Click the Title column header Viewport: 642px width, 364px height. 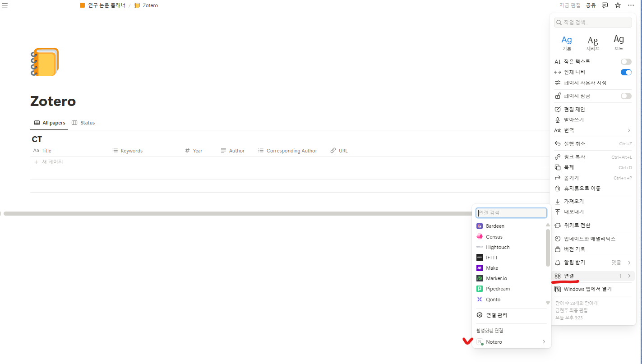[42, 151]
